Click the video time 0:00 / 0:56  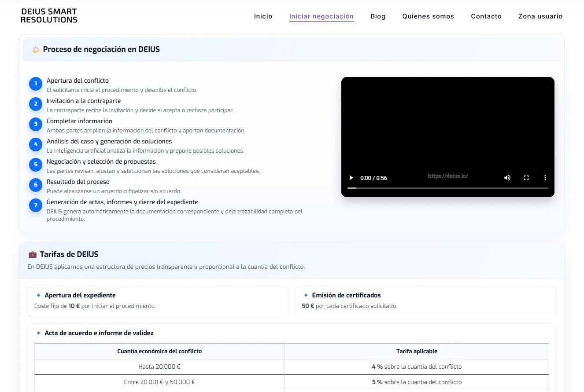pyautogui.click(x=373, y=178)
